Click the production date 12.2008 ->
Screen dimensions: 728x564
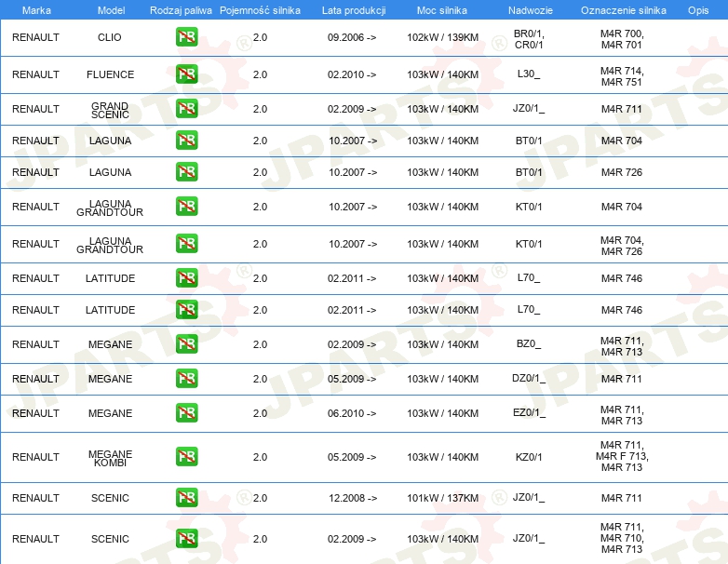point(353,498)
